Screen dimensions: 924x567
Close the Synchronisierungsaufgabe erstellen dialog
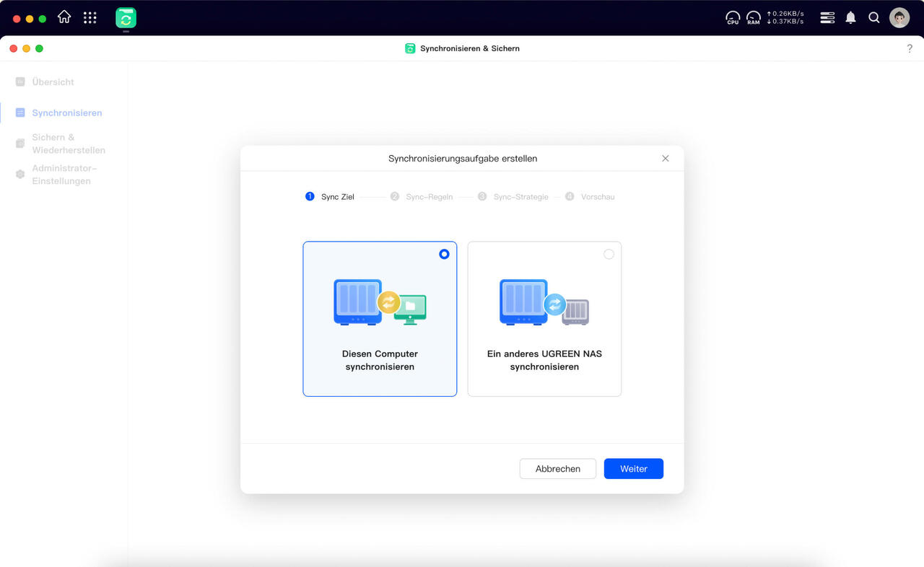pyautogui.click(x=666, y=159)
